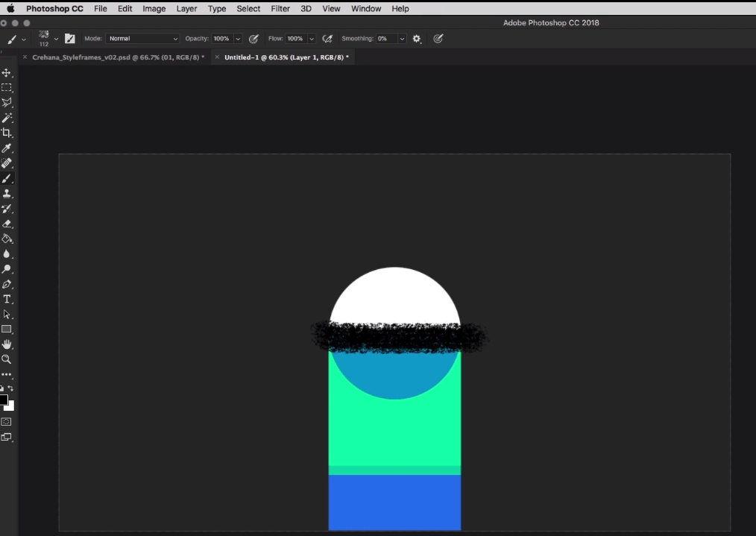This screenshot has height=536, width=756.
Task: Toggle the Brush Settings panel
Action: [x=70, y=38]
